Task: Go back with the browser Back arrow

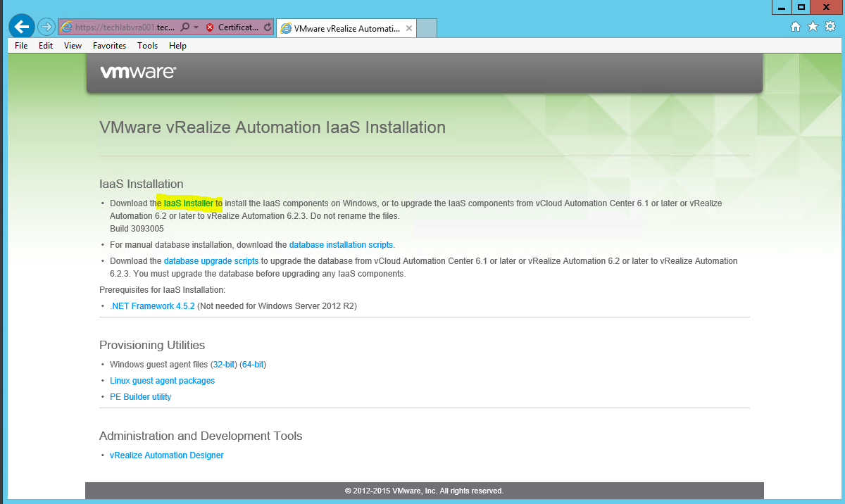Action: [x=22, y=27]
